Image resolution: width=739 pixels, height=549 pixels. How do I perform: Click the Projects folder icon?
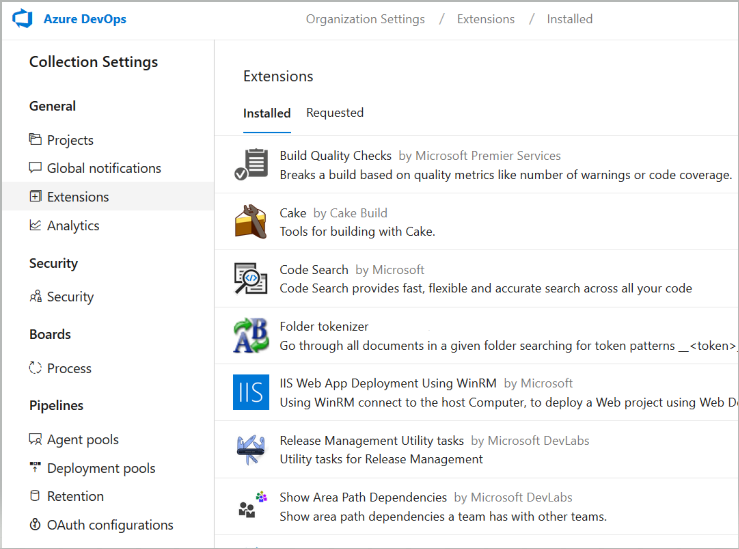tap(35, 139)
